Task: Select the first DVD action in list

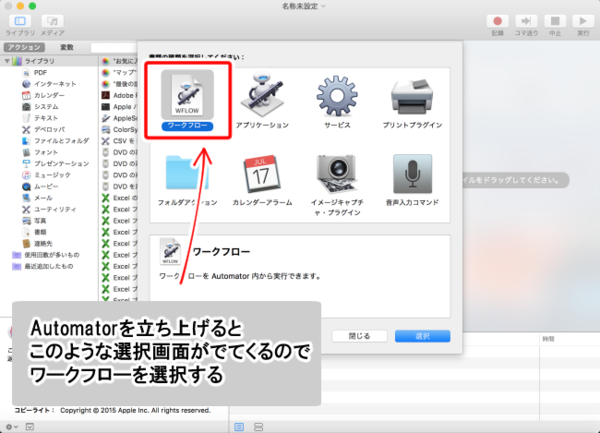Action: (119, 152)
